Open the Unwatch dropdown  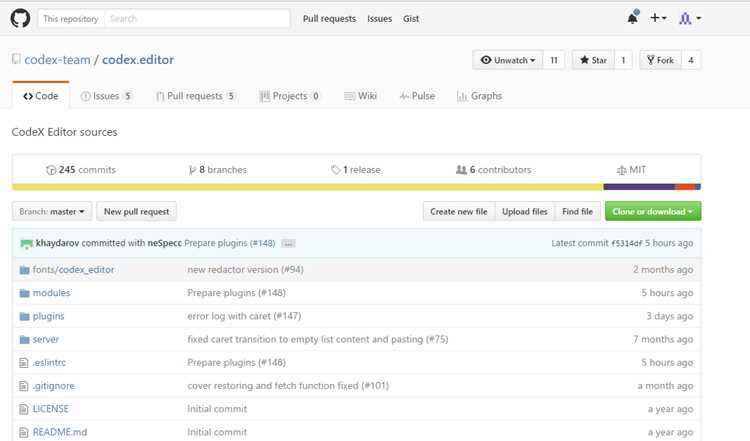507,60
